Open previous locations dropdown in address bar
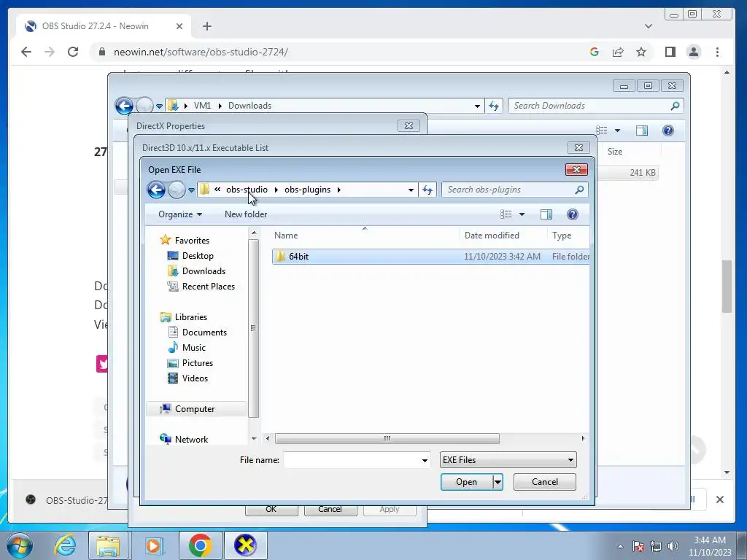This screenshot has width=747, height=560. coord(411,190)
